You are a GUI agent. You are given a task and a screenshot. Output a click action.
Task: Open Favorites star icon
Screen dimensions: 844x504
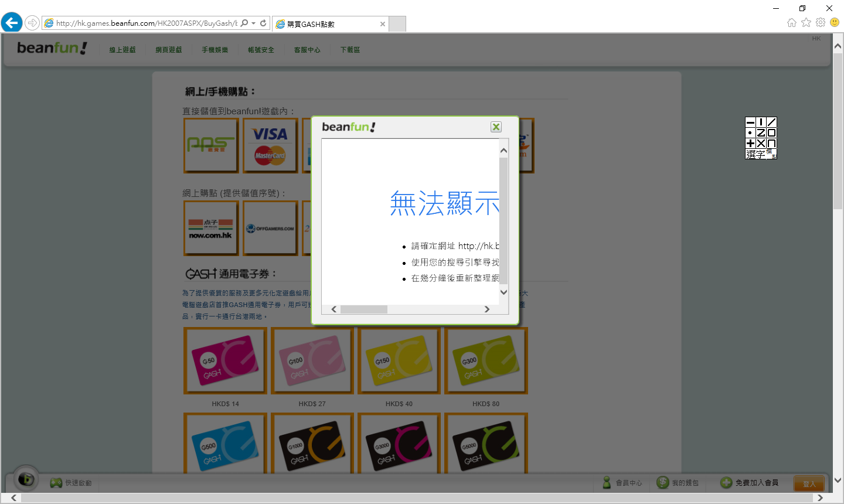point(806,23)
